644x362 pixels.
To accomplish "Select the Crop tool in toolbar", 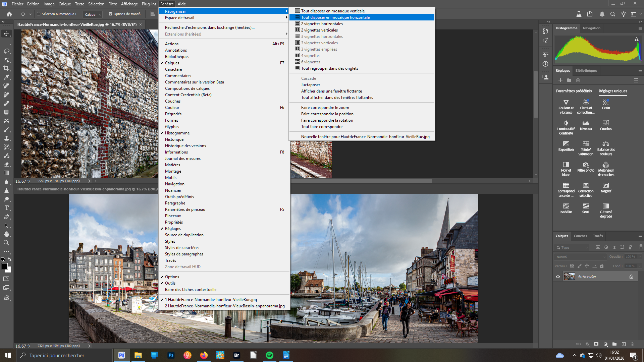I will [x=6, y=68].
